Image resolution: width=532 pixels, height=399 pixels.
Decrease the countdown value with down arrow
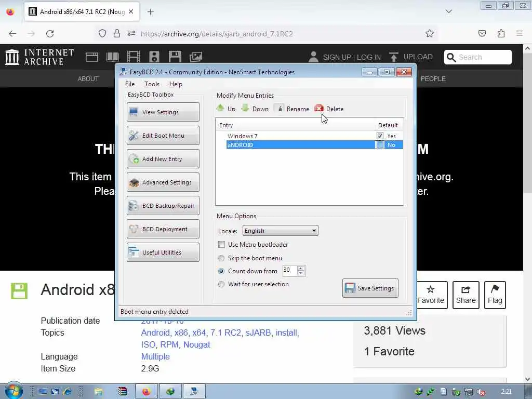point(301,273)
